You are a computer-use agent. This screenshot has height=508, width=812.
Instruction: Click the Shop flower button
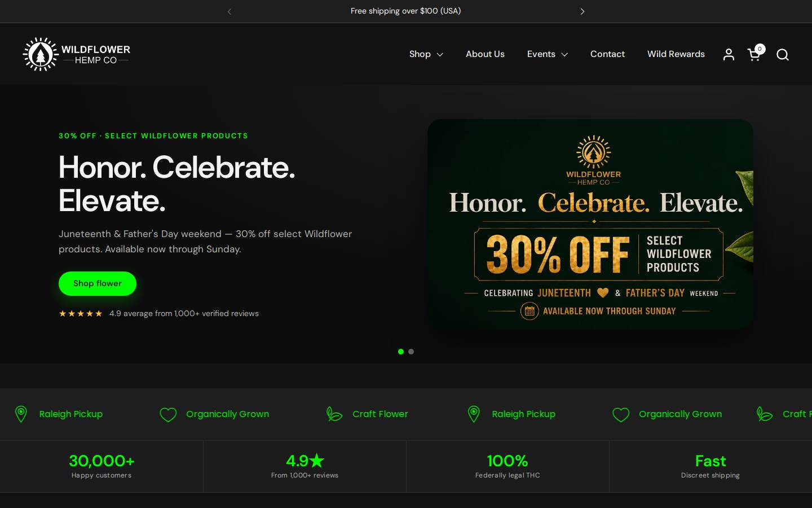coord(98,283)
